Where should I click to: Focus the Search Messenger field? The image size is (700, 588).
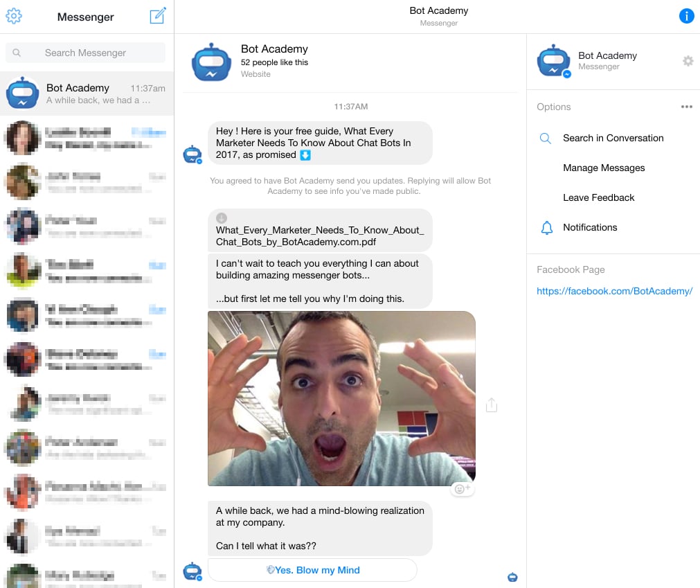click(85, 53)
